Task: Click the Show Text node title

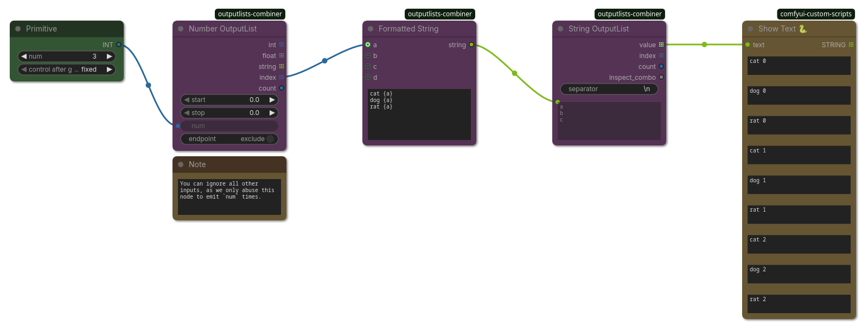Action: [782, 29]
